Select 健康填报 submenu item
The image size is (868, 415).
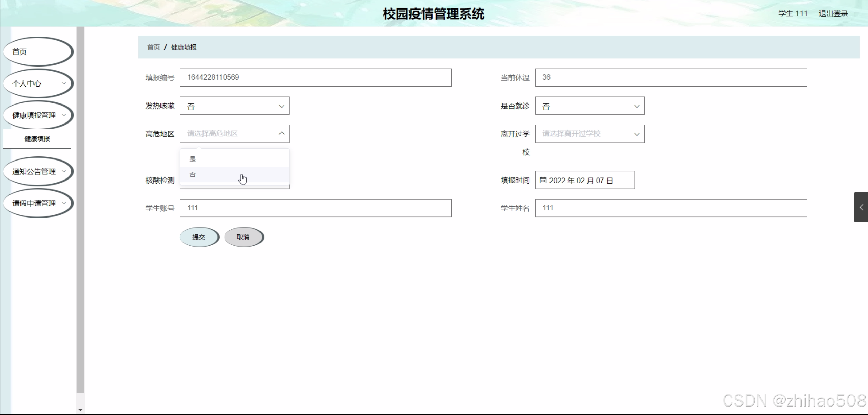pos(37,138)
